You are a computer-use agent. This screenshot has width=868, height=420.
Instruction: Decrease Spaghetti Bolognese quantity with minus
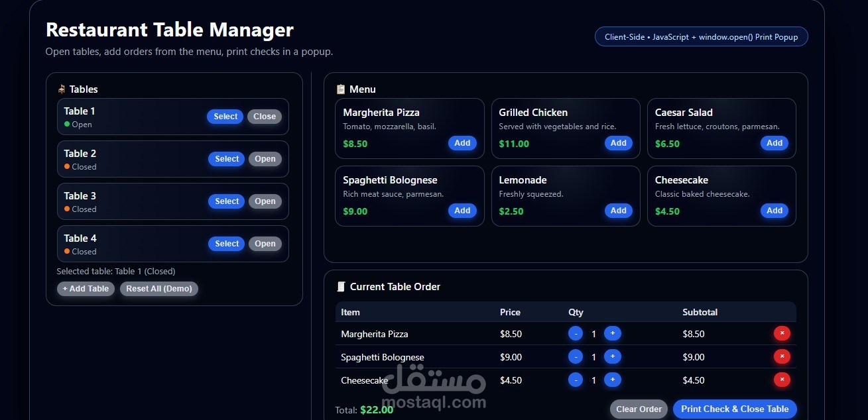pyautogui.click(x=576, y=357)
